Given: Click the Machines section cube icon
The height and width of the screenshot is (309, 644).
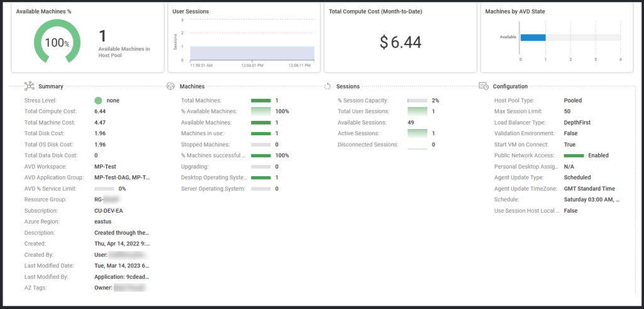Looking at the screenshot, I should click(170, 86).
